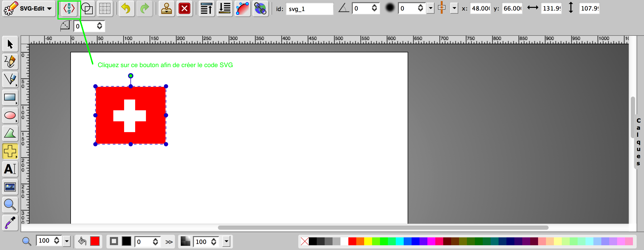
Task: Click the white cross on the flag
Action: (130, 116)
